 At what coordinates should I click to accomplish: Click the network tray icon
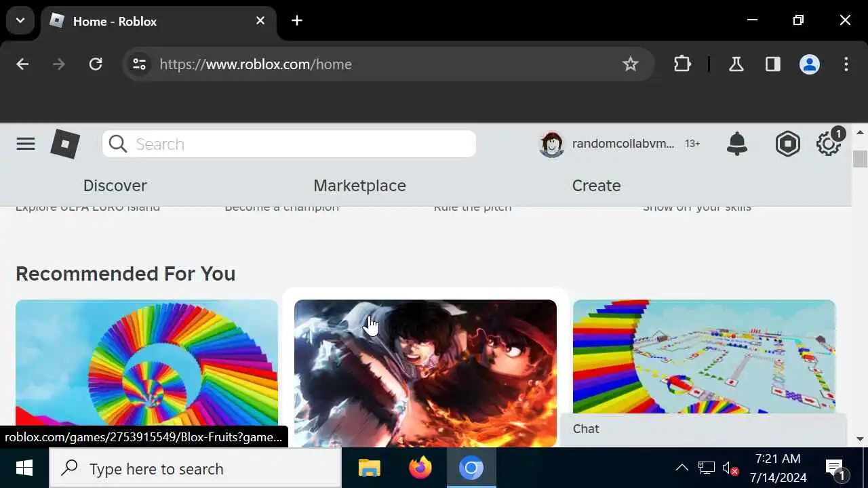coord(707,468)
